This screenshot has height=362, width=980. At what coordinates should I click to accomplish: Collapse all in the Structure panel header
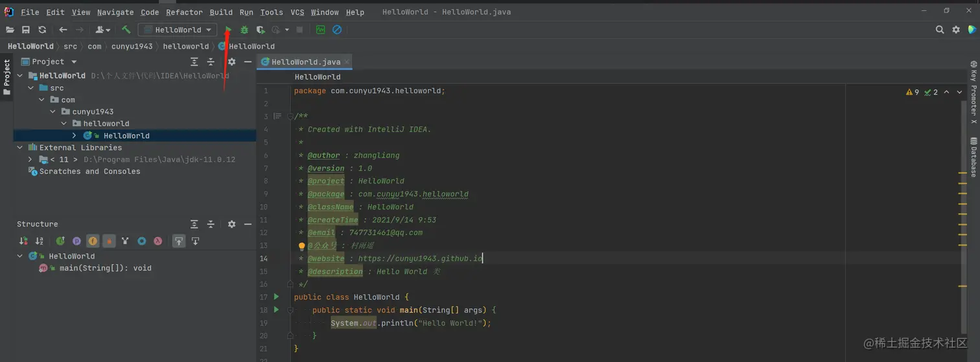coord(211,224)
